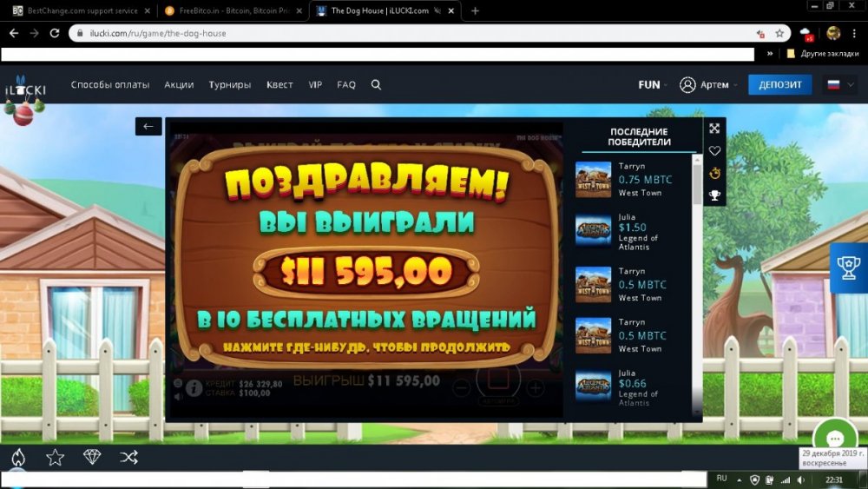Click the congratulations win banner to continue
Image resolution: width=868 pixels, height=489 pixels.
(366, 259)
